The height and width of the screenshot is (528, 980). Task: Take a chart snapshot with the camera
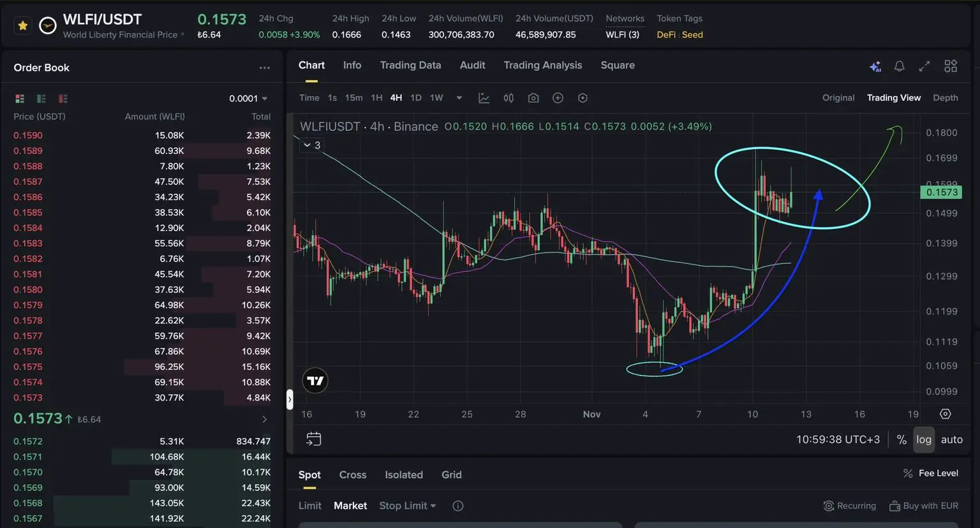533,98
